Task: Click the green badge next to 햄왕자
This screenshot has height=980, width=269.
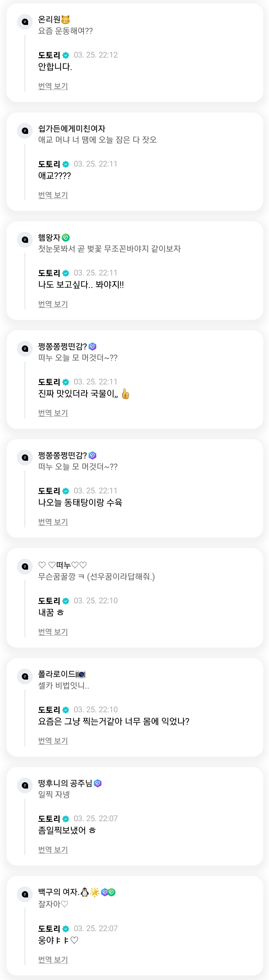Action: click(x=65, y=237)
